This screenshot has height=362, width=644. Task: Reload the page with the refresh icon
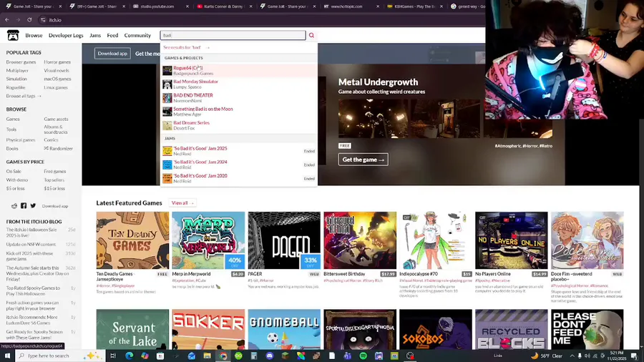click(x=29, y=20)
